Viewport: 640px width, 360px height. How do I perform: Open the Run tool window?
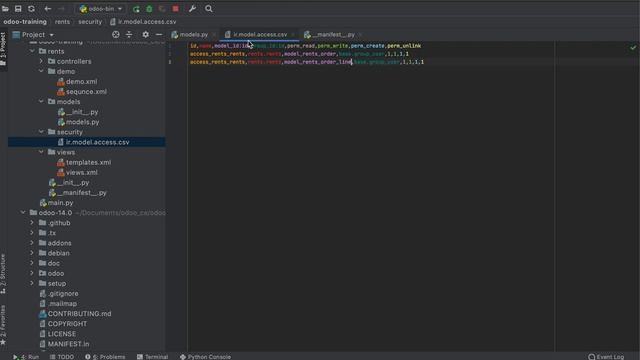tap(26, 357)
